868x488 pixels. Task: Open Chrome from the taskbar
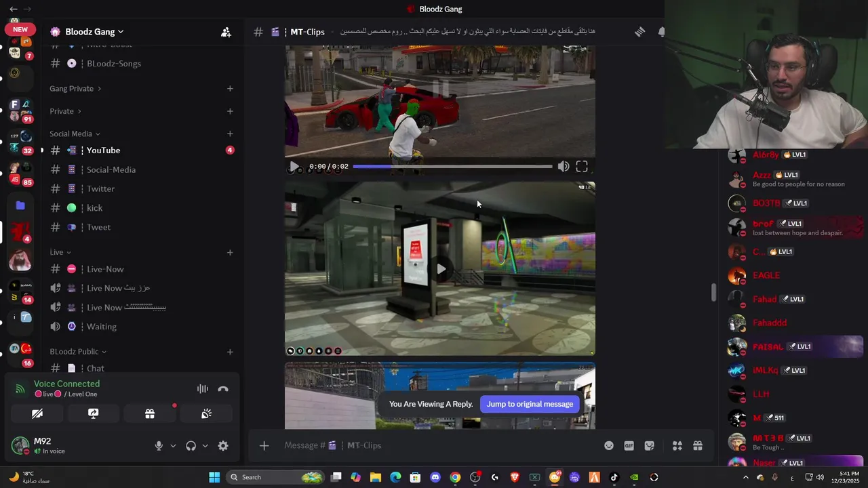(x=455, y=477)
